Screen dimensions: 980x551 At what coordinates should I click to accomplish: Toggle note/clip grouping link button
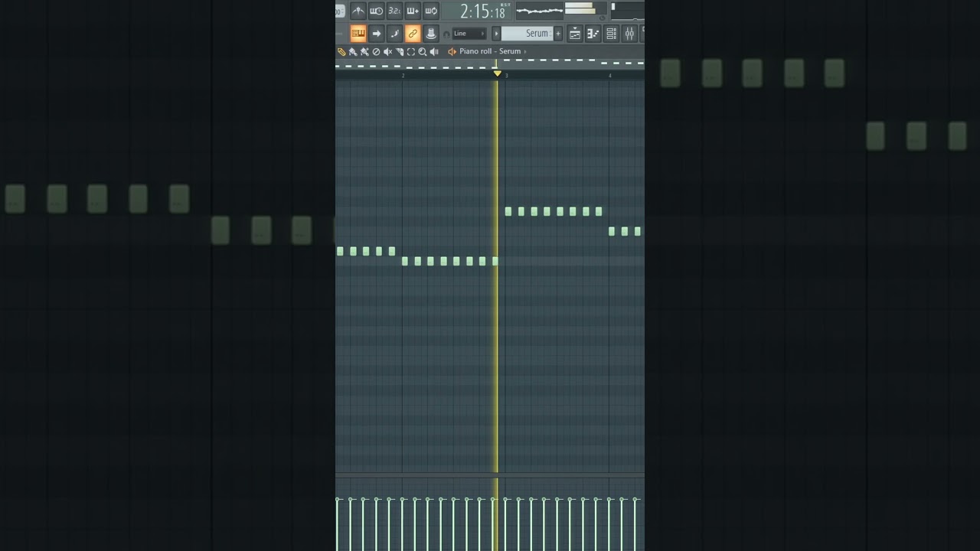pos(413,33)
